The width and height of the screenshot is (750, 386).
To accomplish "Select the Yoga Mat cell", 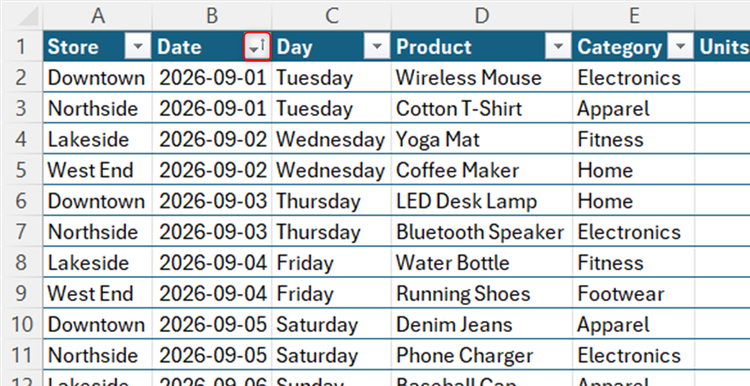I will click(x=482, y=140).
